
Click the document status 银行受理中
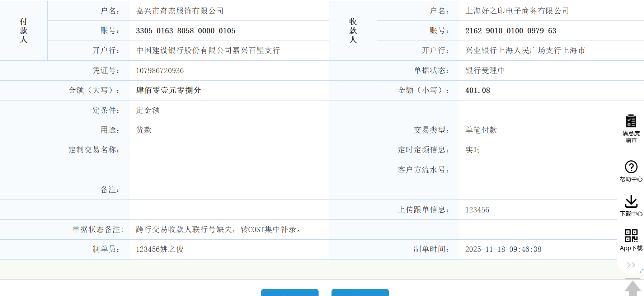pyautogui.click(x=485, y=71)
